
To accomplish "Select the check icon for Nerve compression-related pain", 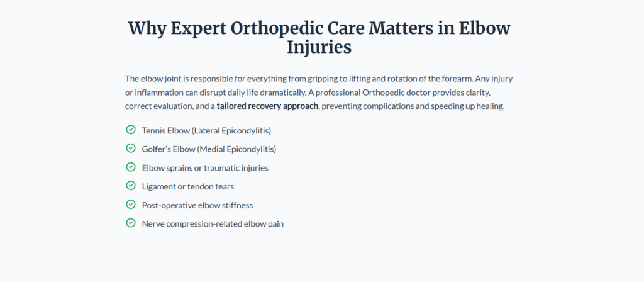I will click(131, 223).
